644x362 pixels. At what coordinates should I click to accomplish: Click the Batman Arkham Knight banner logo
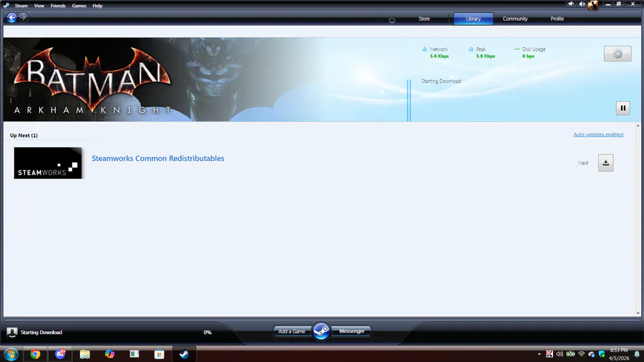click(92, 81)
